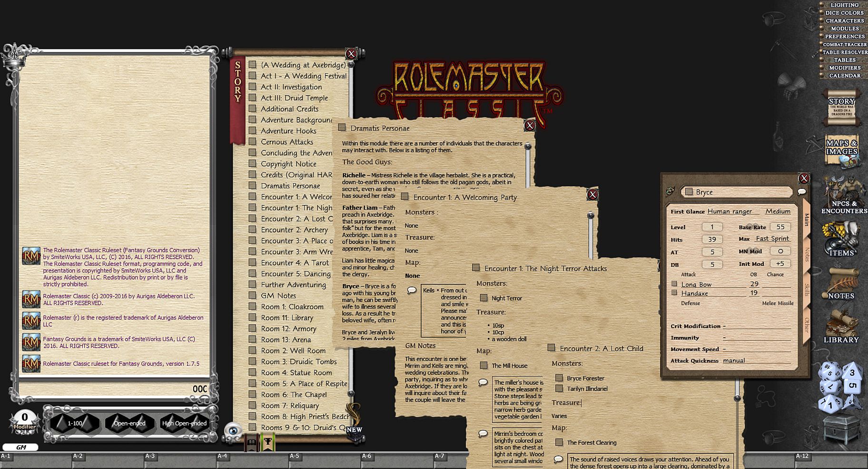
Task: Open the Tarilyn Illindariel monster link icon
Action: pos(559,389)
